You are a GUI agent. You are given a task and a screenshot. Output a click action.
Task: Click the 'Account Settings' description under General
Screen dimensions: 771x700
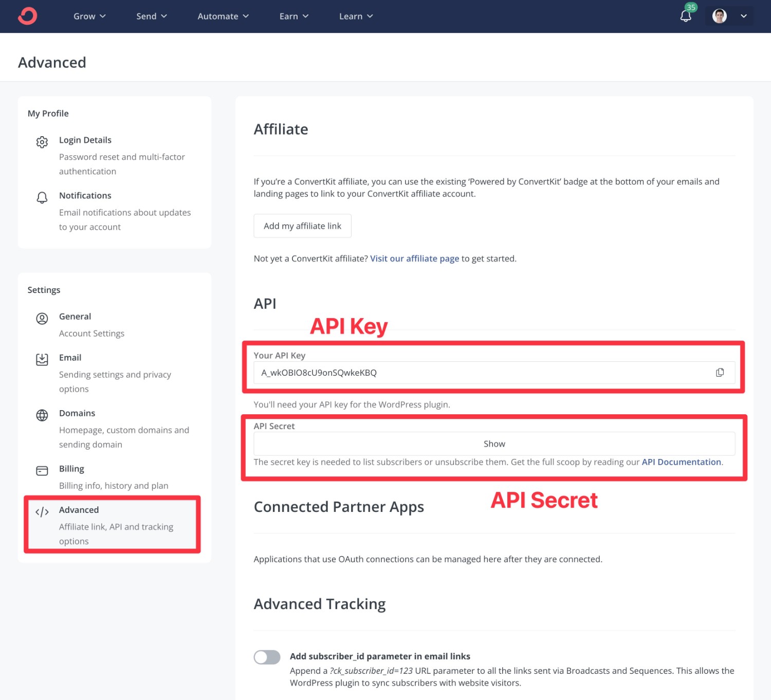tap(91, 334)
